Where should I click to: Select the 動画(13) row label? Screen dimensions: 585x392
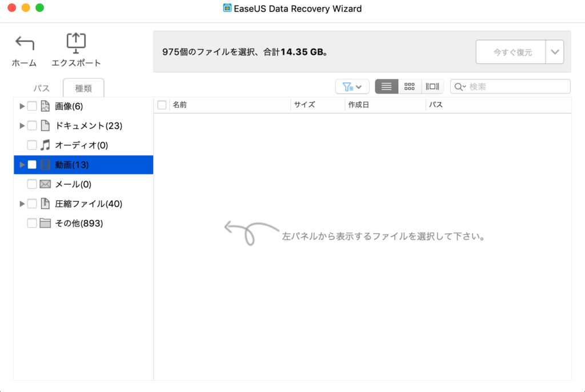tap(72, 165)
